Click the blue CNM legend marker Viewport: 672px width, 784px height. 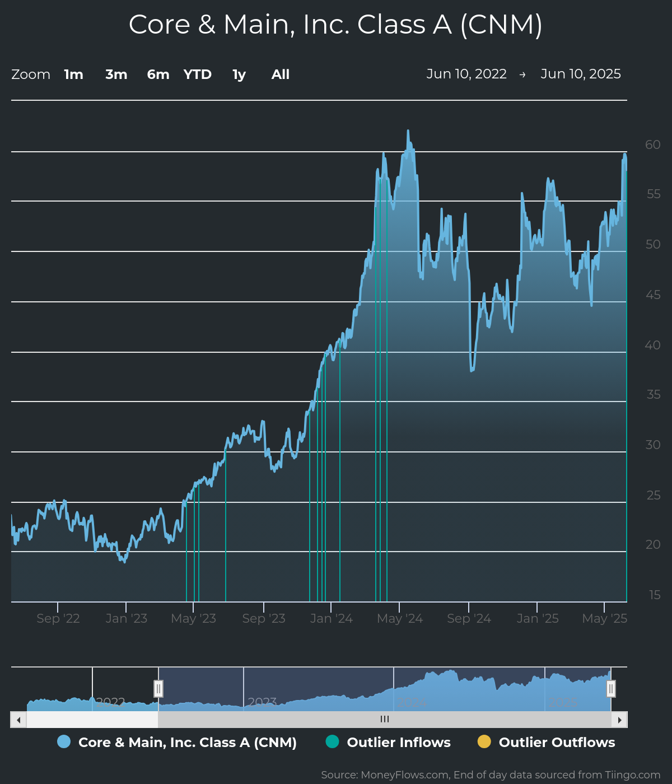pyautogui.click(x=64, y=741)
